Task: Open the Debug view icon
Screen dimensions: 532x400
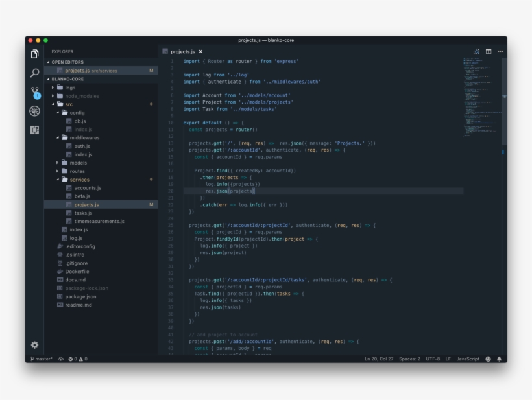Action: 36,111
